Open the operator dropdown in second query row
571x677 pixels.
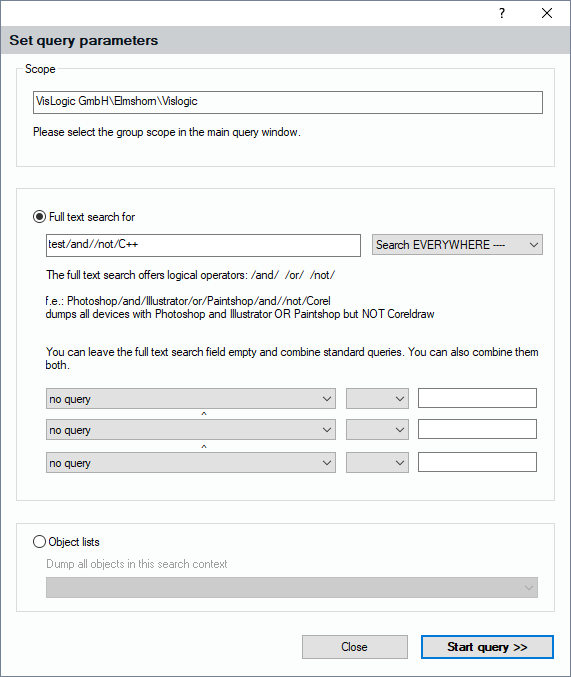(x=377, y=430)
